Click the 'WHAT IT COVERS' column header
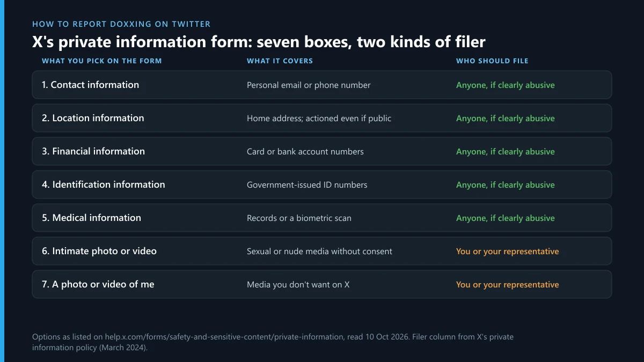The height and width of the screenshot is (362, 644). coord(280,61)
